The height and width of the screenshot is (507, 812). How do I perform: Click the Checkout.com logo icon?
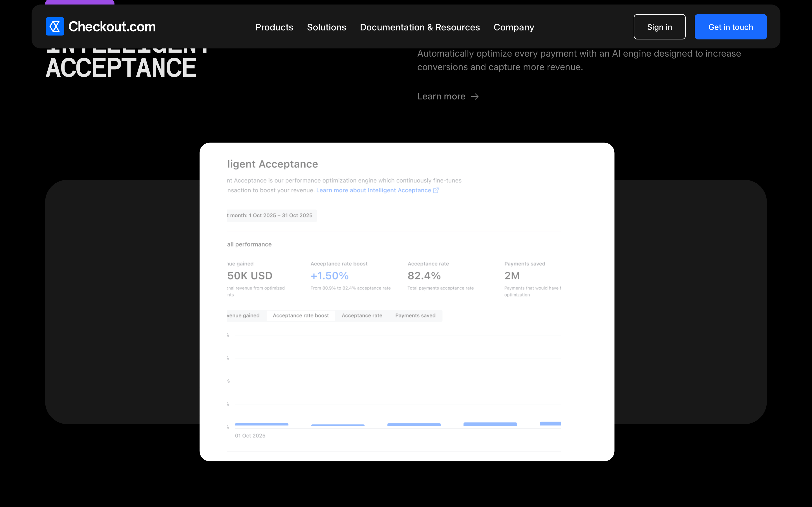(x=55, y=26)
